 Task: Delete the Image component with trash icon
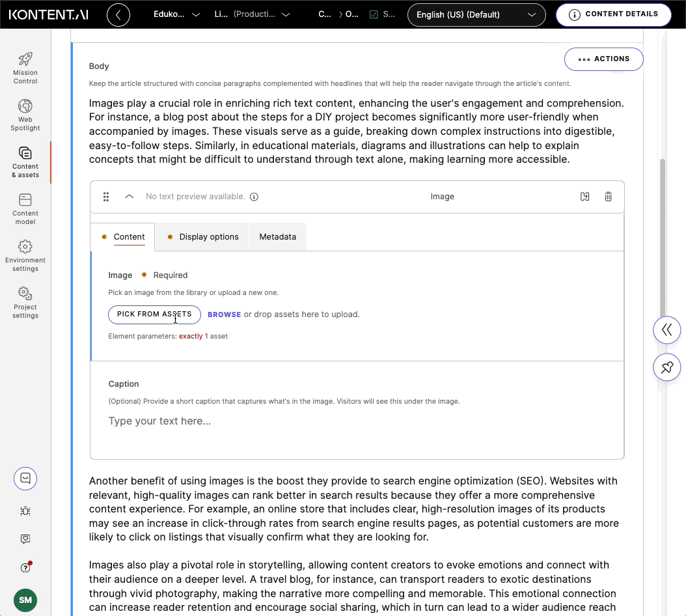tap(608, 197)
